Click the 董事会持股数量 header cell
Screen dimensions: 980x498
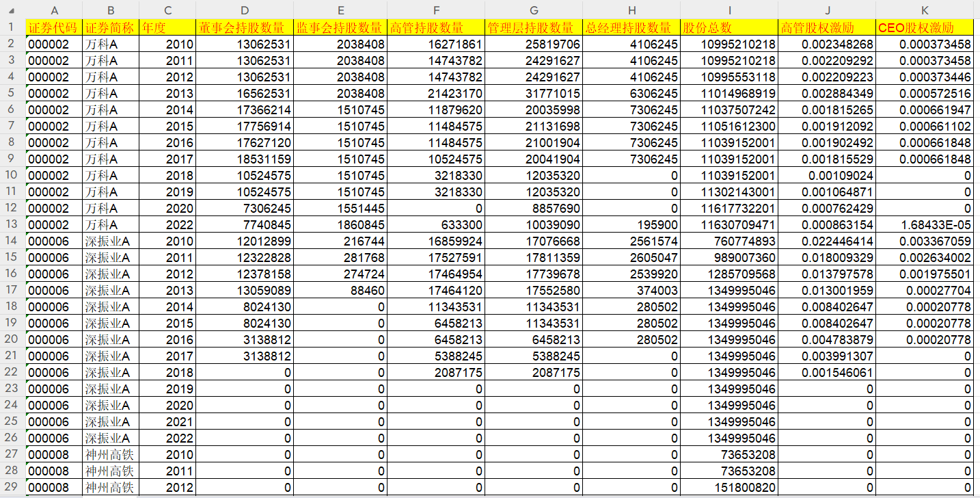tap(245, 27)
